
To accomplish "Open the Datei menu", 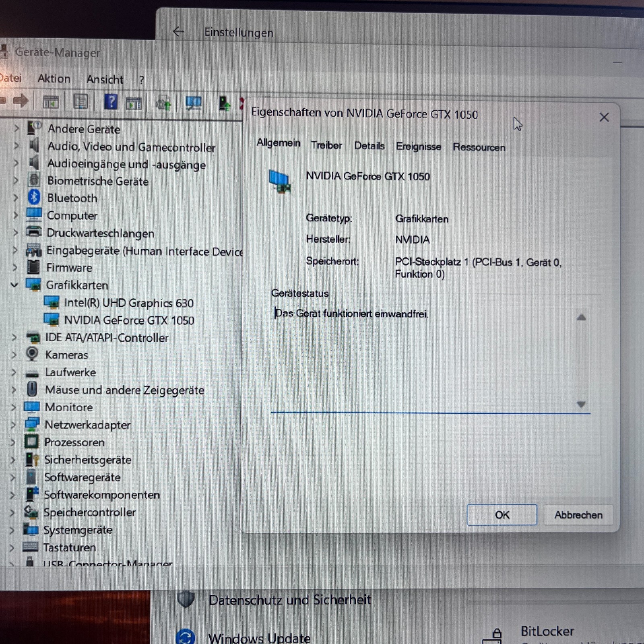I will pos(10,78).
